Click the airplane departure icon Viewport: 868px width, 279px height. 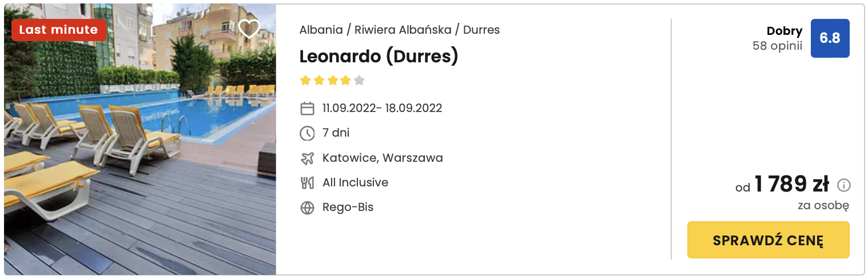tap(307, 158)
